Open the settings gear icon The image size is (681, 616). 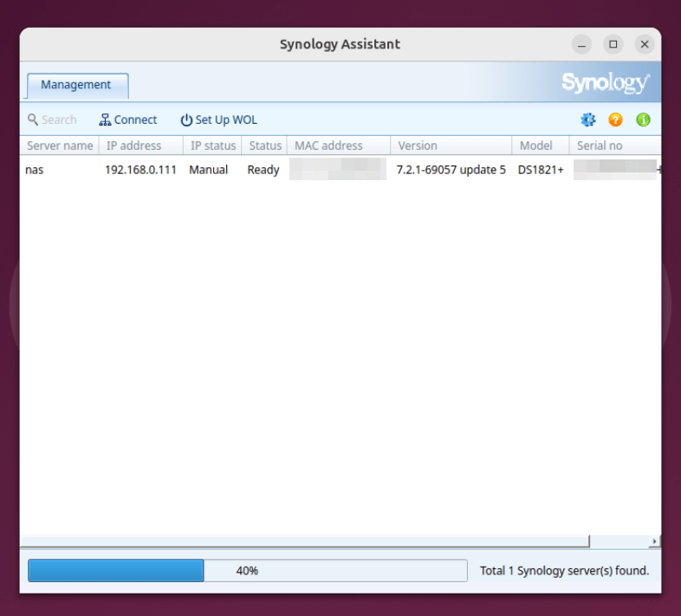tap(588, 120)
